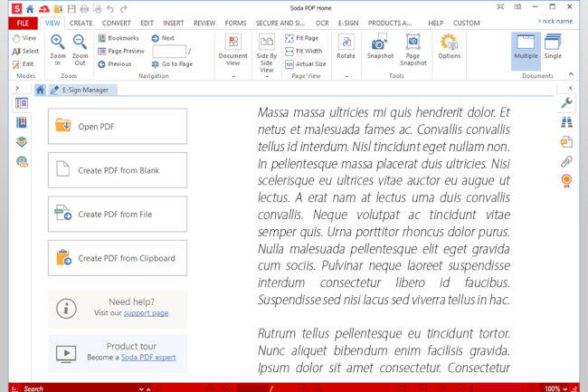Switch to Multiple documents mode
Screen dimensions: 588x392
(x=525, y=47)
